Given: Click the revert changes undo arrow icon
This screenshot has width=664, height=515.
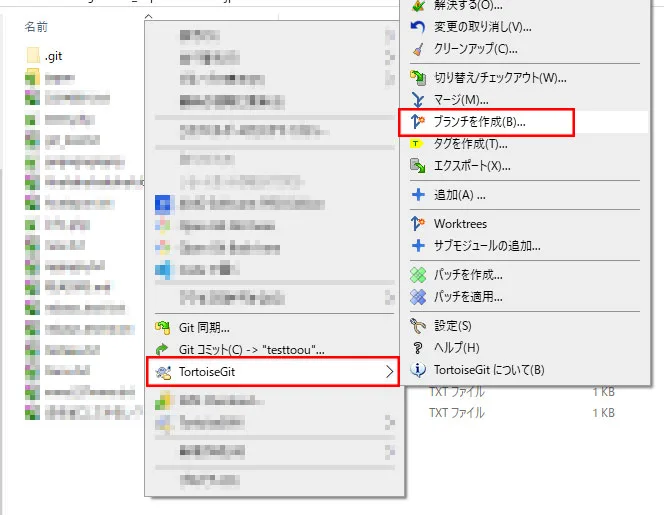Looking at the screenshot, I should click(418, 27).
